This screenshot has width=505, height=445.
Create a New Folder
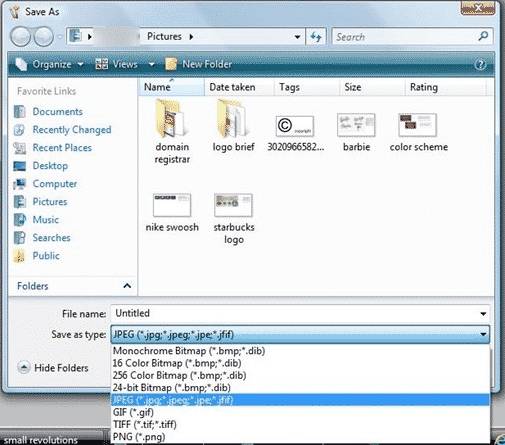(199, 64)
